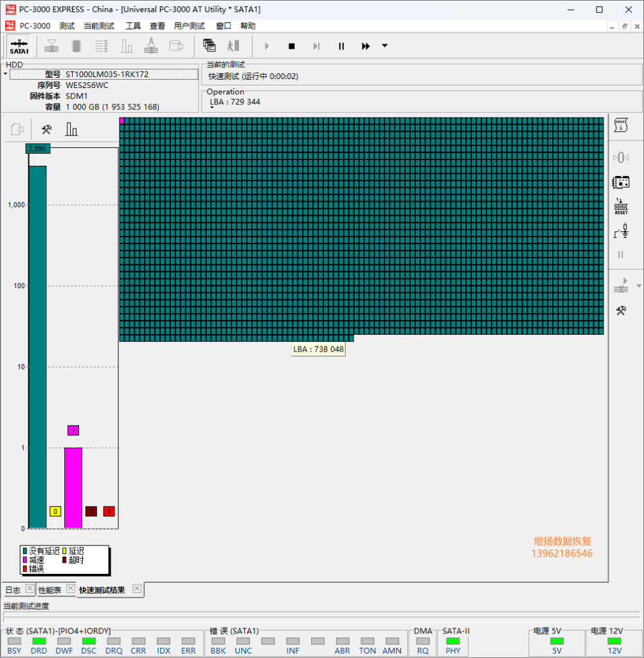Click the heads stack toolbar icon

click(x=51, y=46)
